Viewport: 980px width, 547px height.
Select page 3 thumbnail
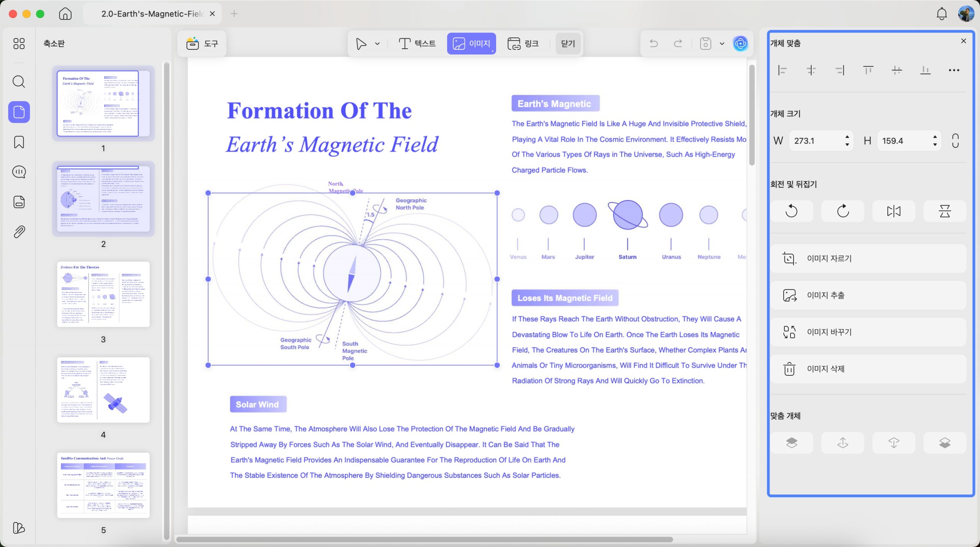coord(103,294)
